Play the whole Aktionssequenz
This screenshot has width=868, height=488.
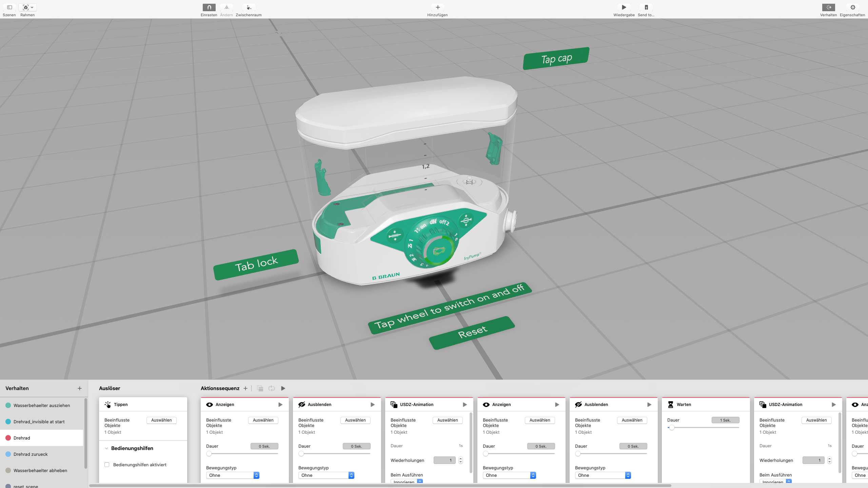point(283,388)
